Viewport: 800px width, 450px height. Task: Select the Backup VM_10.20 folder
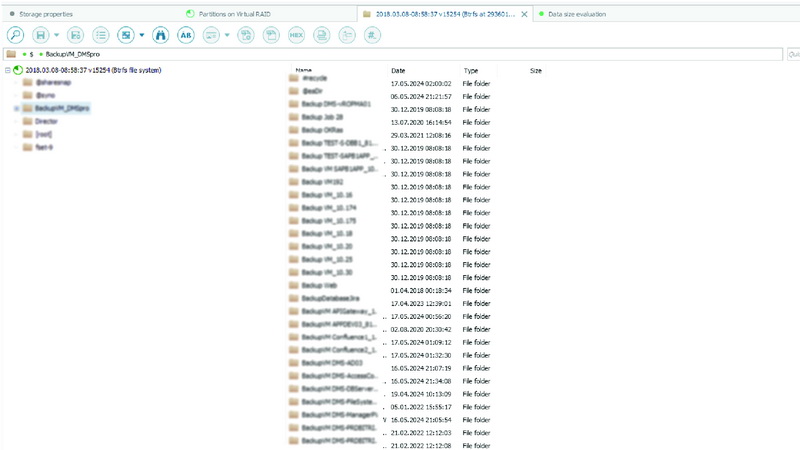[327, 246]
